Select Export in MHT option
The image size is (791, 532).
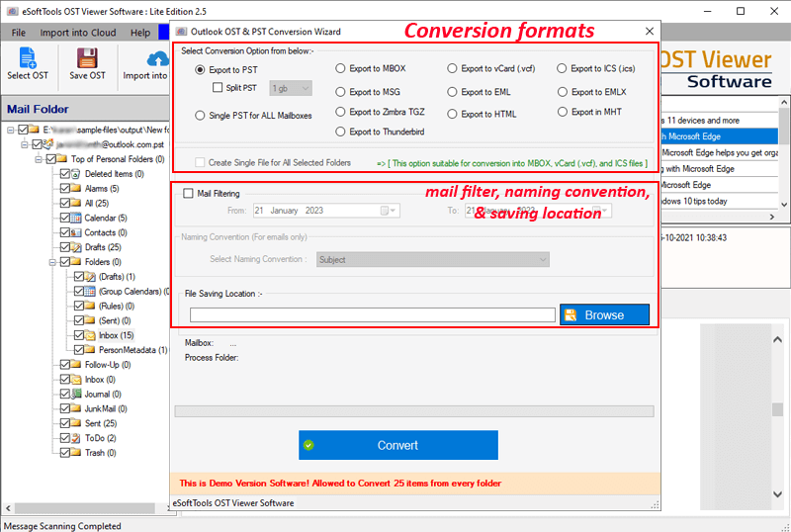tap(563, 112)
